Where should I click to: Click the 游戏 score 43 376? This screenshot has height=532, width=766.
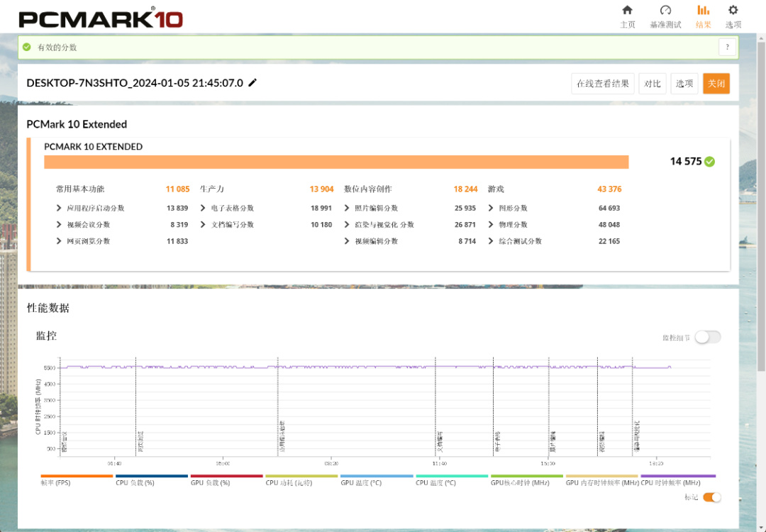coord(609,189)
